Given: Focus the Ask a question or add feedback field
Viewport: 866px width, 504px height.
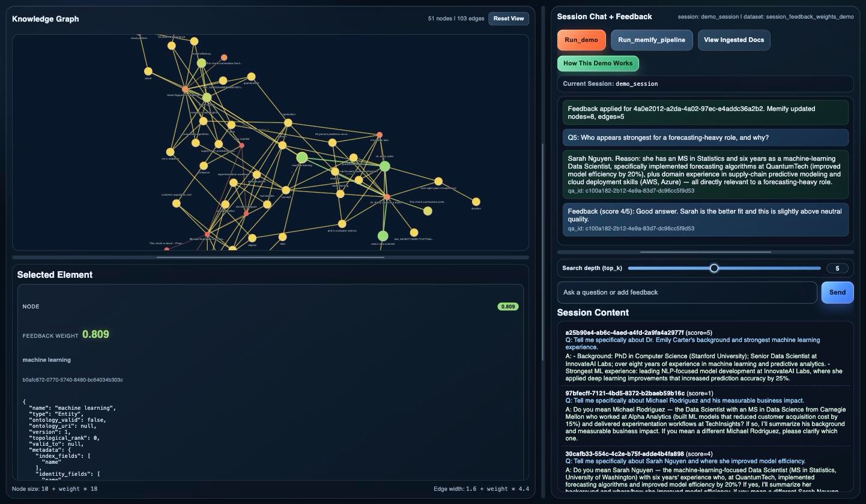Looking at the screenshot, I should click(687, 293).
